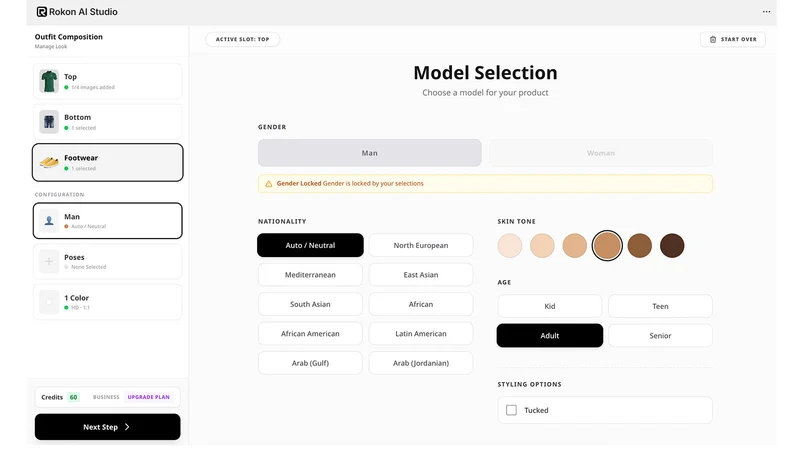Choose African American nationality
Image resolution: width=800 pixels, height=450 pixels.
tap(310, 334)
